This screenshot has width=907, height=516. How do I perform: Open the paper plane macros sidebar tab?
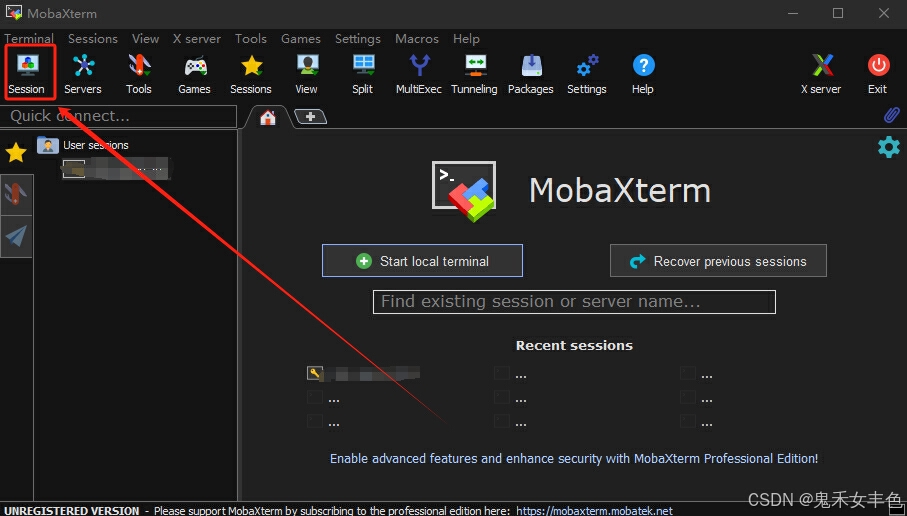[16, 236]
